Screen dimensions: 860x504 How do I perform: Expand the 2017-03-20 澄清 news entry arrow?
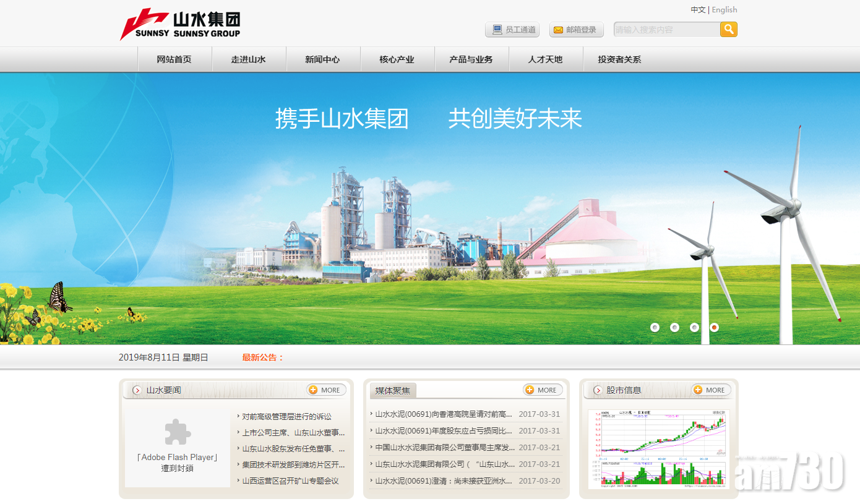coord(371,480)
